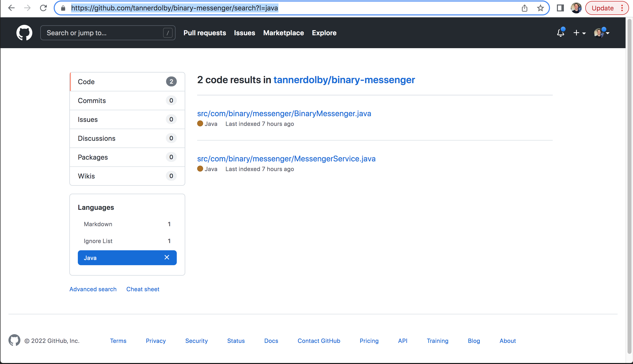This screenshot has width=633, height=364.
Task: Remove the Java language filter
Action: click(167, 257)
